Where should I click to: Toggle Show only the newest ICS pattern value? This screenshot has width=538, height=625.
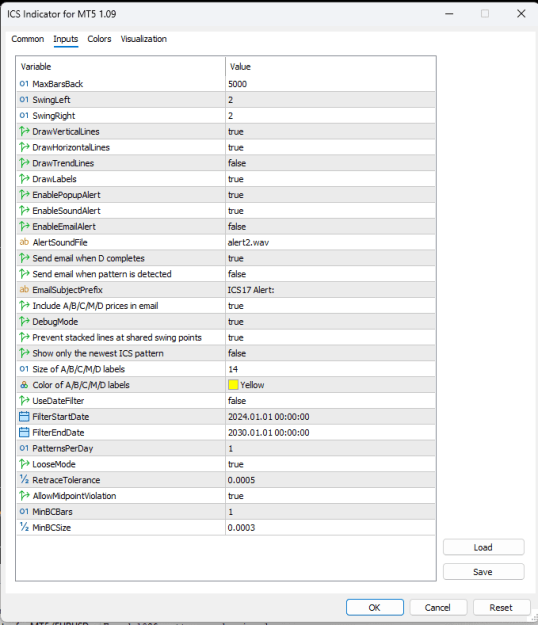[330, 353]
